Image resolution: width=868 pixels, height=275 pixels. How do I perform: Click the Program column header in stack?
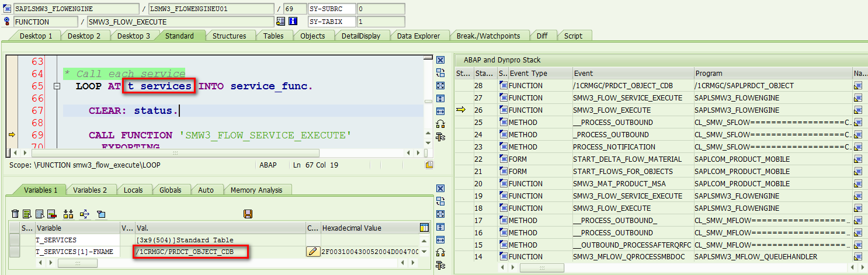click(773, 73)
